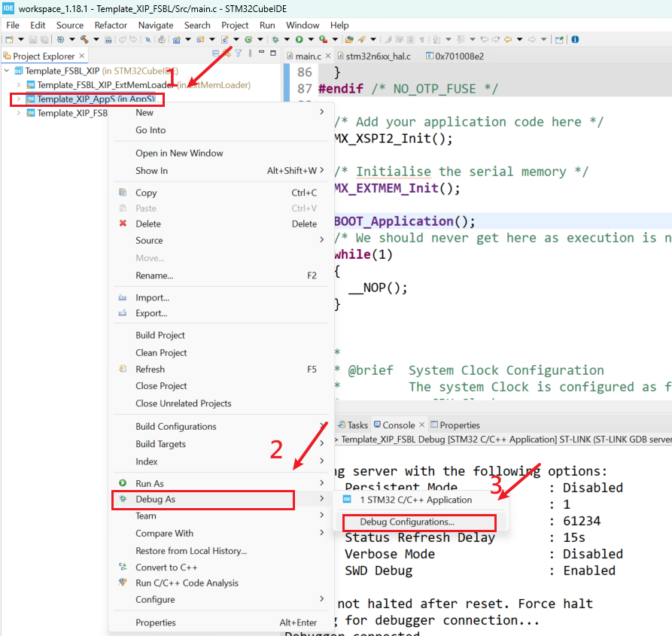
Task: Click the yellow Back navigation arrow
Action: coord(508,39)
